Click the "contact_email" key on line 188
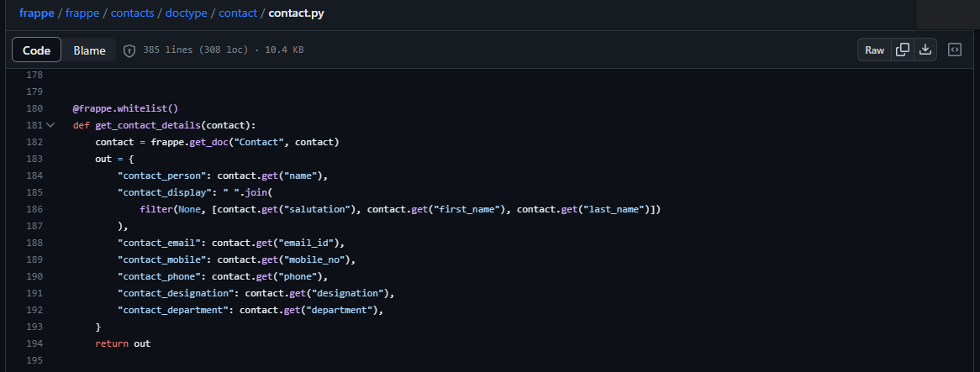980x372 pixels. click(162, 243)
